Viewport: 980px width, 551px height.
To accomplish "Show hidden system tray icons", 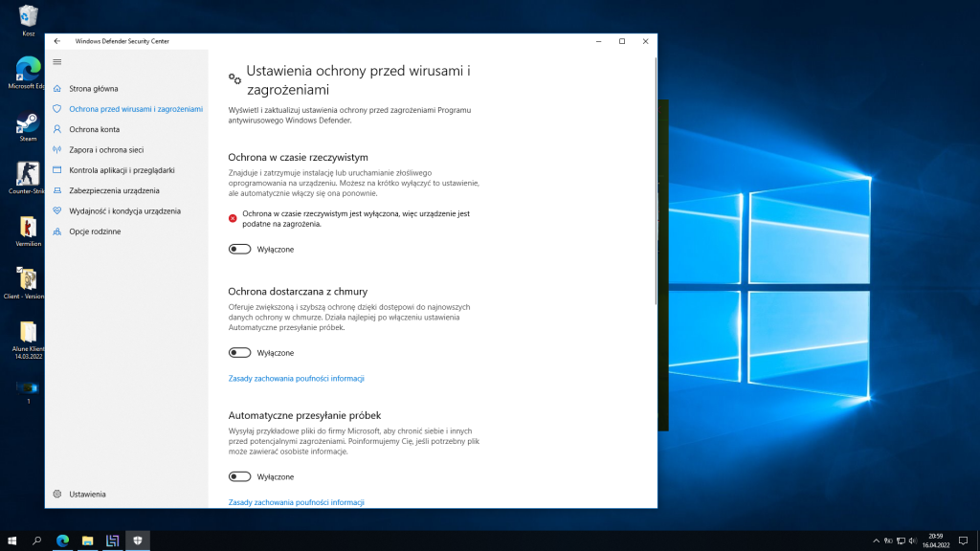I will coord(876,541).
